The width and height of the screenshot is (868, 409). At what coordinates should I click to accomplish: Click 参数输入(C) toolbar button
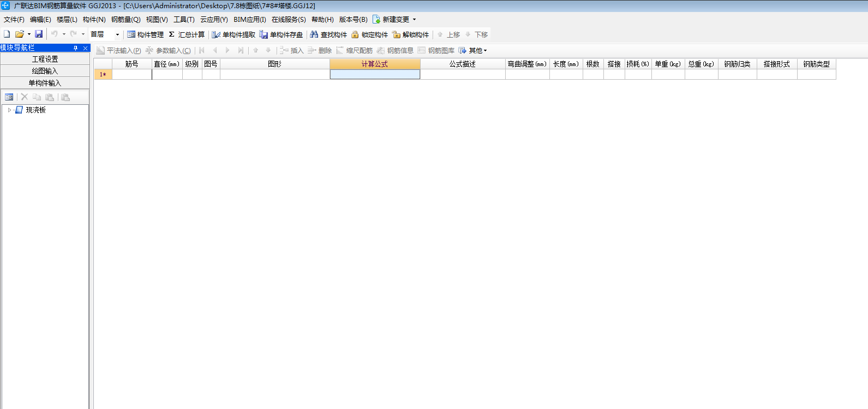[x=168, y=50]
